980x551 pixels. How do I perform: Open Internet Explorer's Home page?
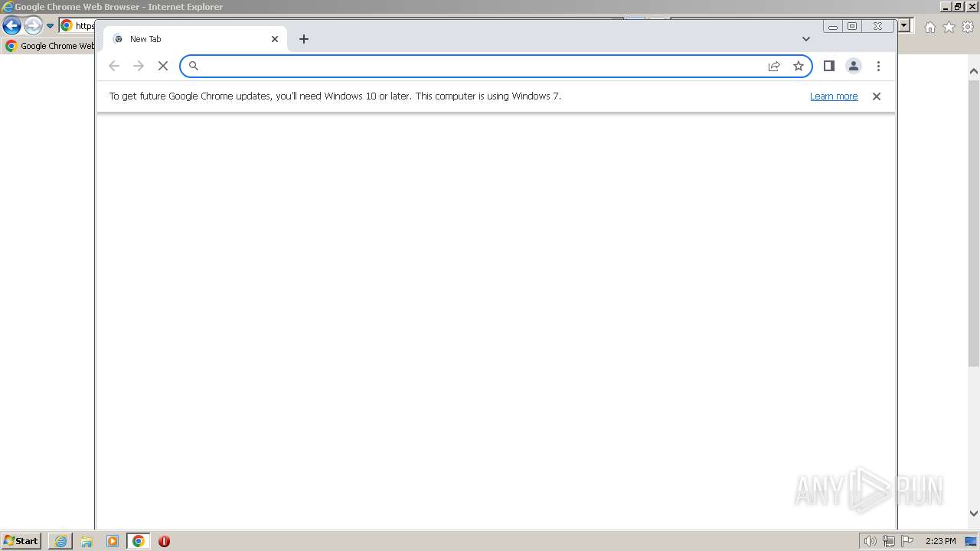929,27
